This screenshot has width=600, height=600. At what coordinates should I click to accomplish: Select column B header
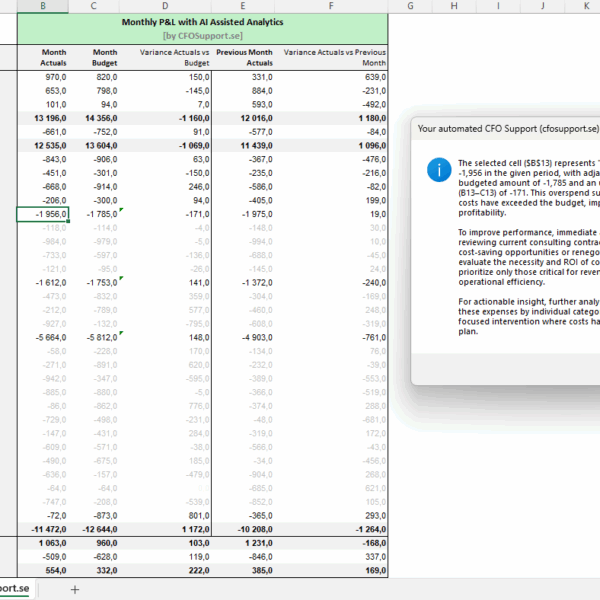point(43,6)
